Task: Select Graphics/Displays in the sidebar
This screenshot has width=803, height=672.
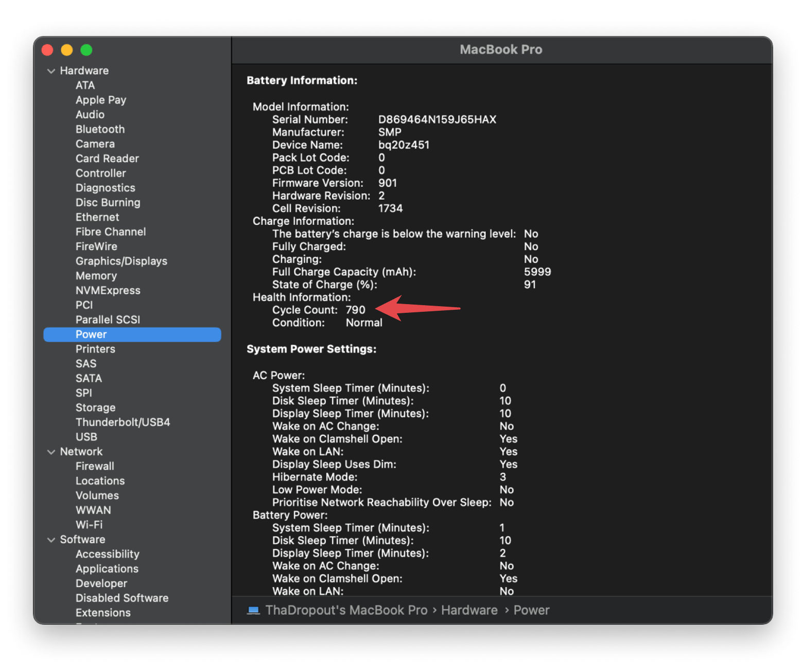Action: 121,261
